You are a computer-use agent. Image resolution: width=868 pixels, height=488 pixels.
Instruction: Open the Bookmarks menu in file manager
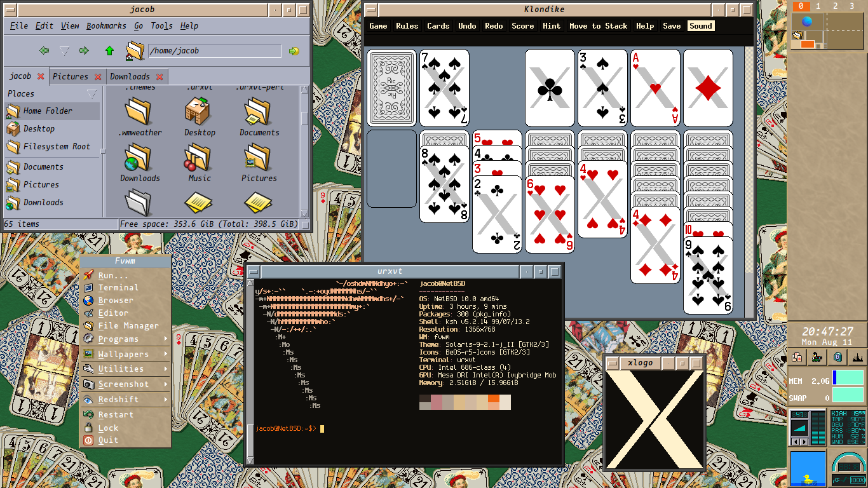click(x=106, y=26)
